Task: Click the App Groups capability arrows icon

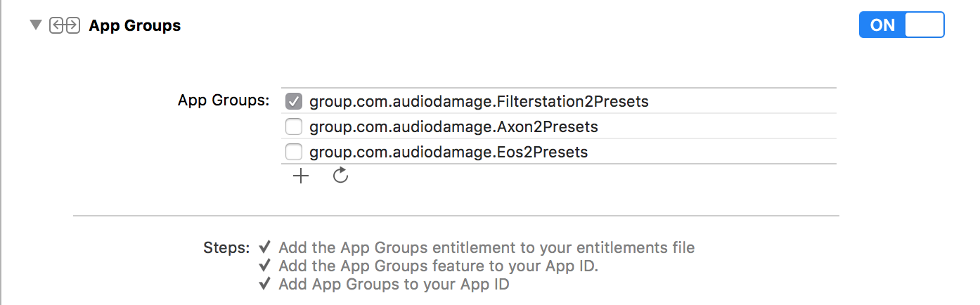Action: [65, 26]
